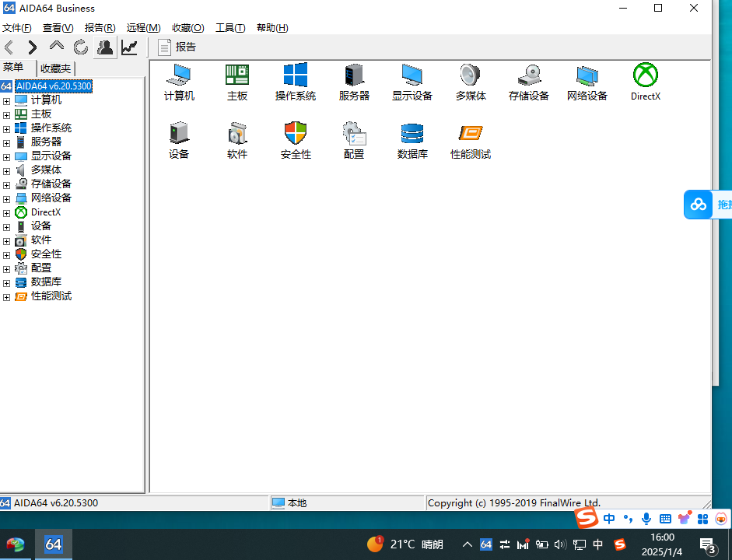
Task: Open the 计算机 icon in main panel
Action: click(x=179, y=82)
